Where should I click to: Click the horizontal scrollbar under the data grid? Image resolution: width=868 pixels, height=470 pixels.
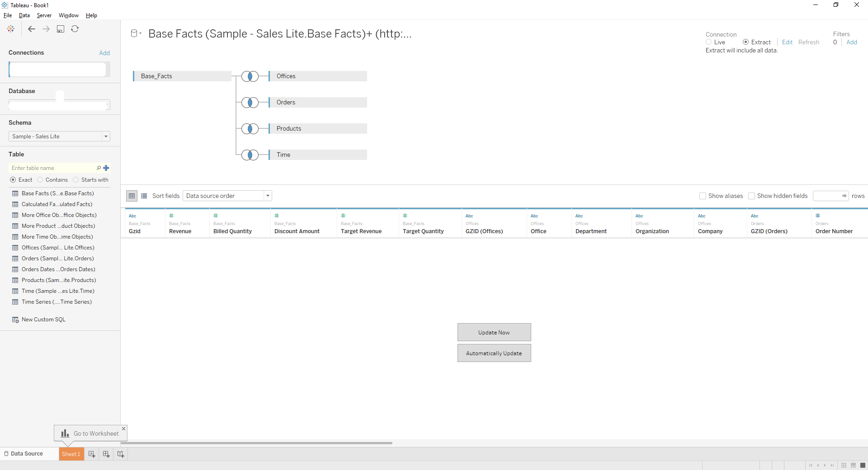[x=256, y=443]
